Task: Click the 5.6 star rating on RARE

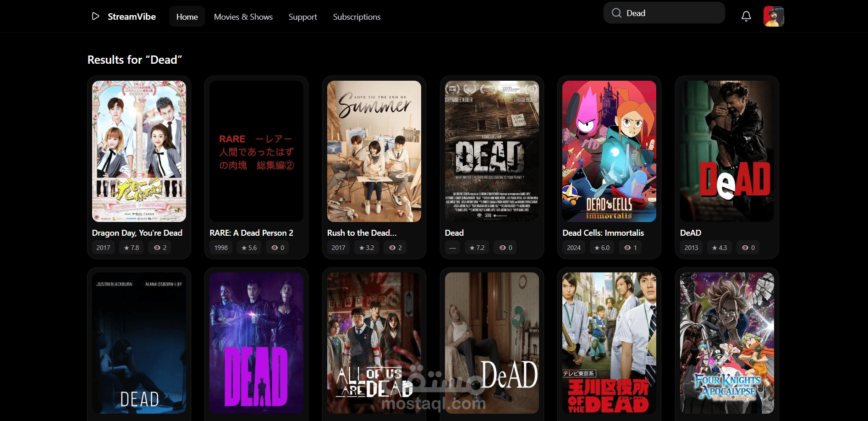Action: [x=249, y=248]
